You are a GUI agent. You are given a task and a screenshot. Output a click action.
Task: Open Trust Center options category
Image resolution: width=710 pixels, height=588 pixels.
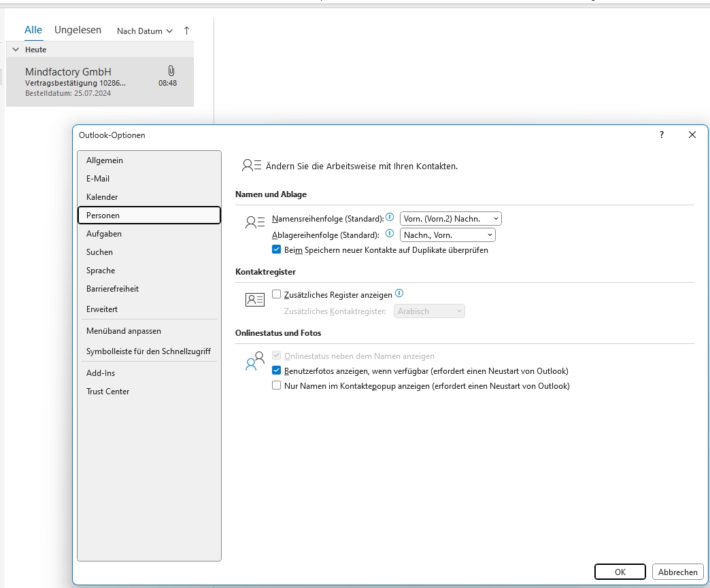(x=149, y=391)
